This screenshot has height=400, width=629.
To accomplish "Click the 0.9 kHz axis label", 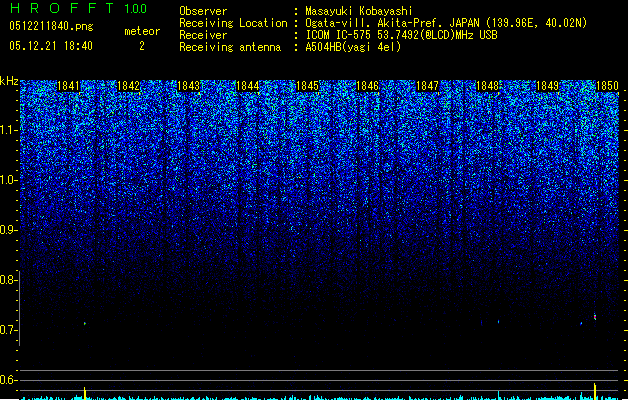I will point(8,230).
